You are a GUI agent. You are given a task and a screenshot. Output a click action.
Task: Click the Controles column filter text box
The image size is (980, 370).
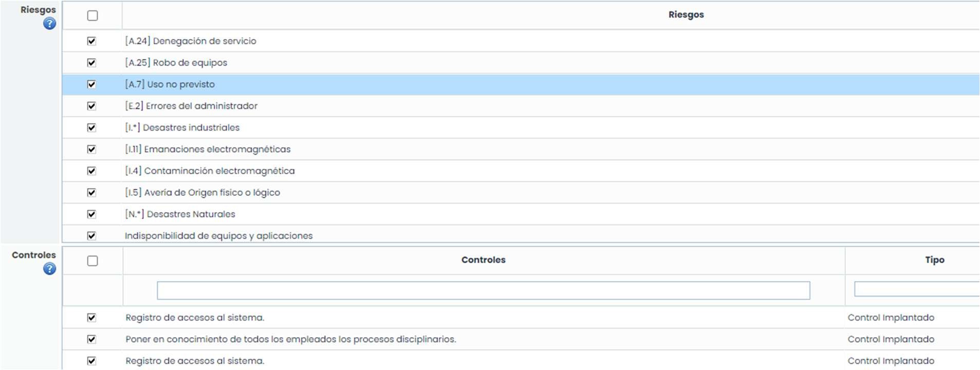pyautogui.click(x=483, y=290)
